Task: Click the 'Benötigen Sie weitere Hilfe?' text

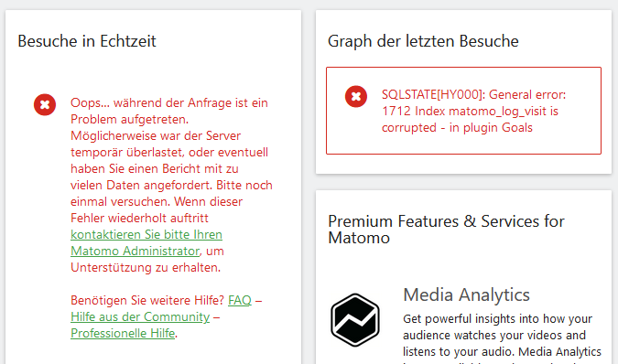Action: click(147, 300)
